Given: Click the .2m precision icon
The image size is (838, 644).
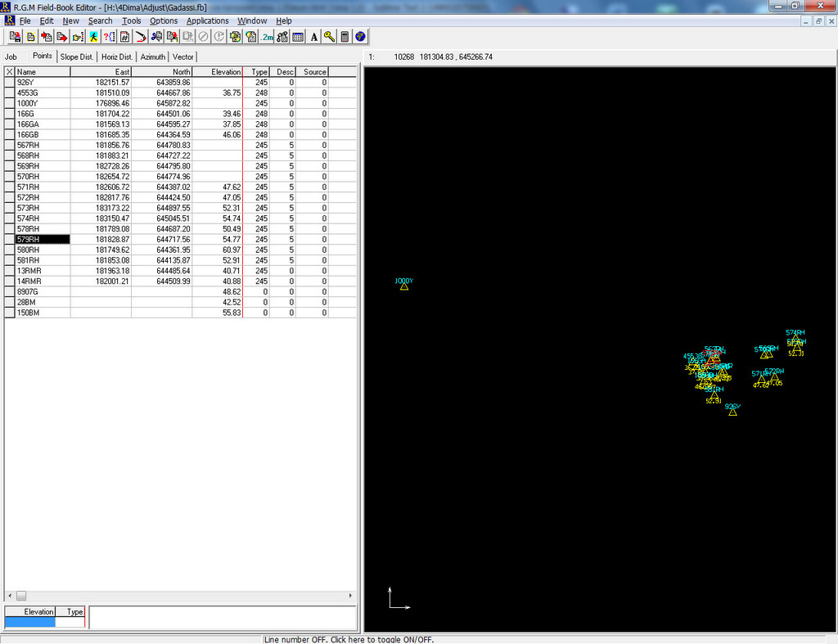Looking at the screenshot, I should [267, 37].
